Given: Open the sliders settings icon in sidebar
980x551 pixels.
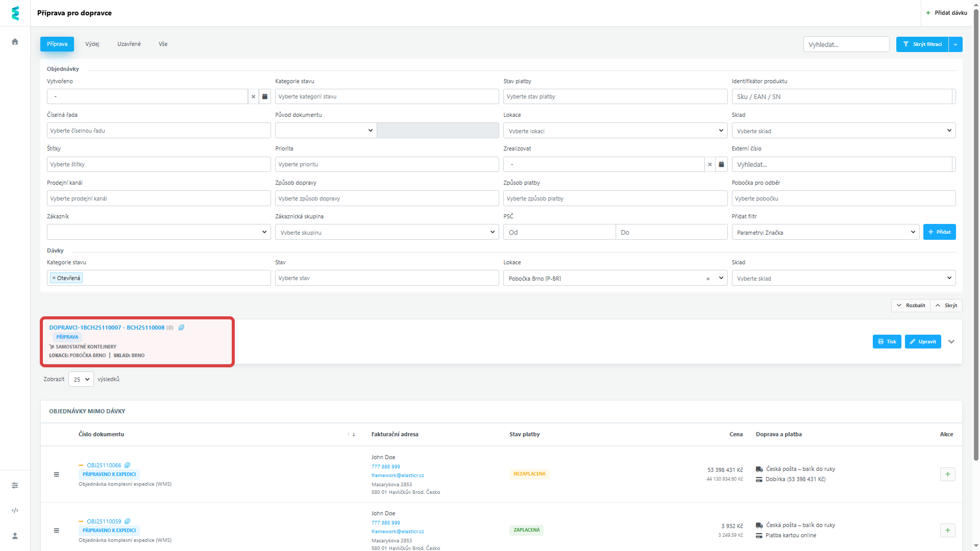Looking at the screenshot, I should 15,485.
